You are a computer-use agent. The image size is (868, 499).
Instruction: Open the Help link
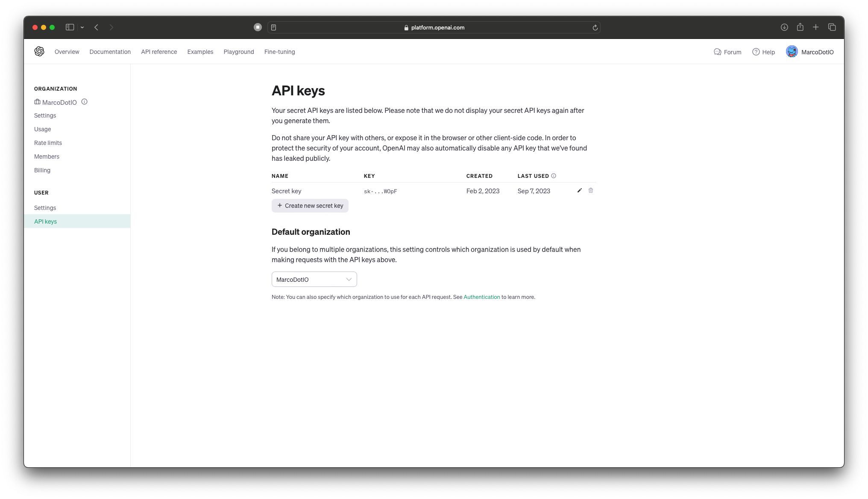pos(763,52)
